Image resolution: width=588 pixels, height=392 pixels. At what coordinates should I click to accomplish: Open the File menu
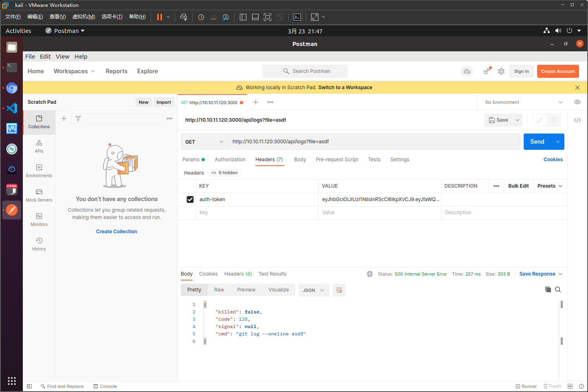(30, 57)
